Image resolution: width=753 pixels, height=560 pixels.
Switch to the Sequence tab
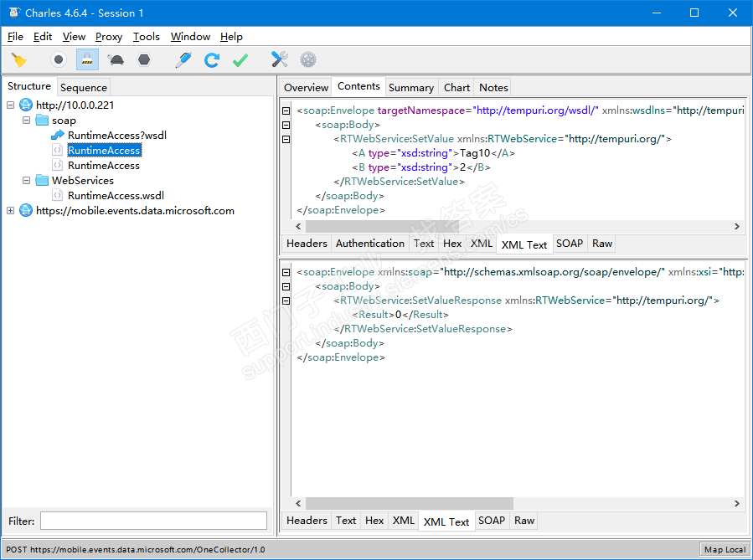84,87
